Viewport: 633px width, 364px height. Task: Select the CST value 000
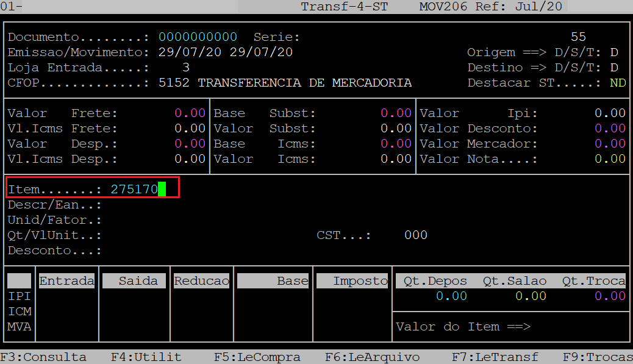point(416,235)
